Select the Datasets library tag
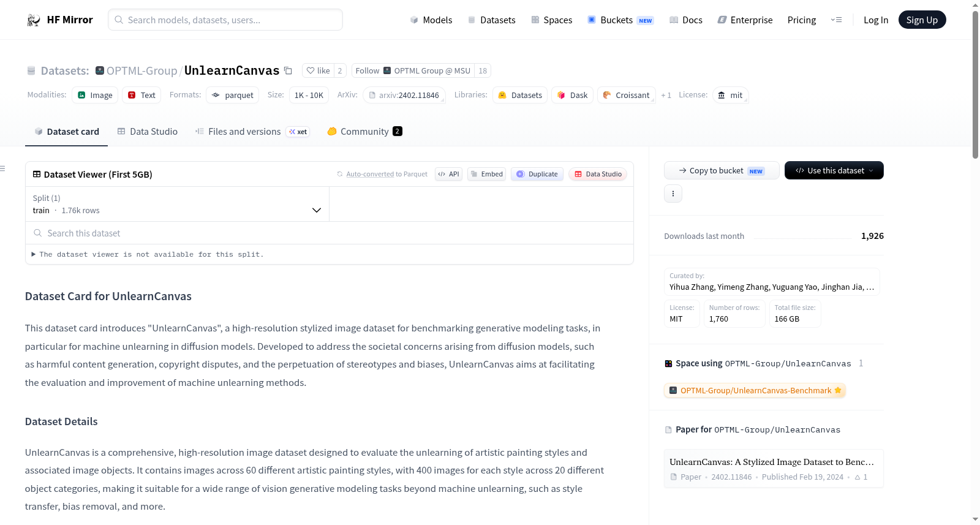 tap(520, 95)
